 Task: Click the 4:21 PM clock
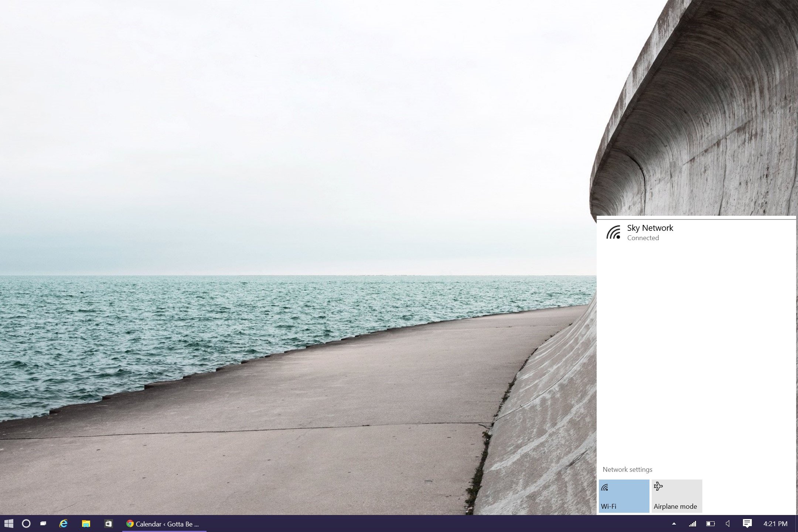pyautogui.click(x=775, y=524)
